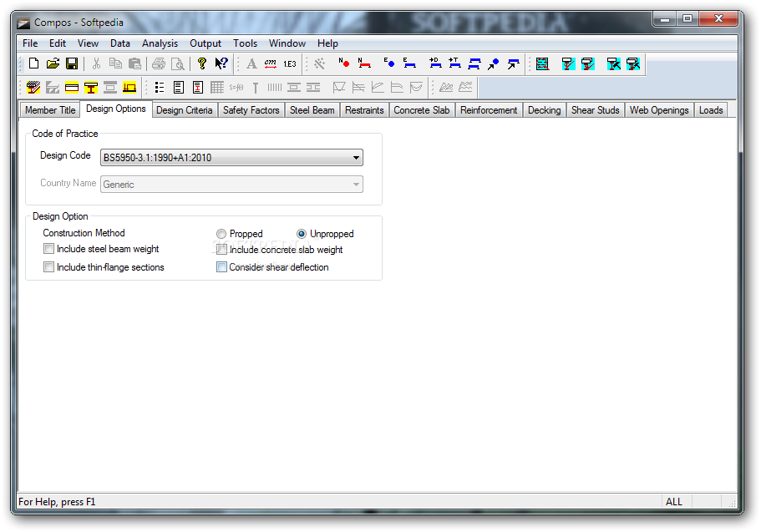This screenshot has height=532, width=761.
Task: Toggle Include concrete slab weight checkbox
Action: 221,250
